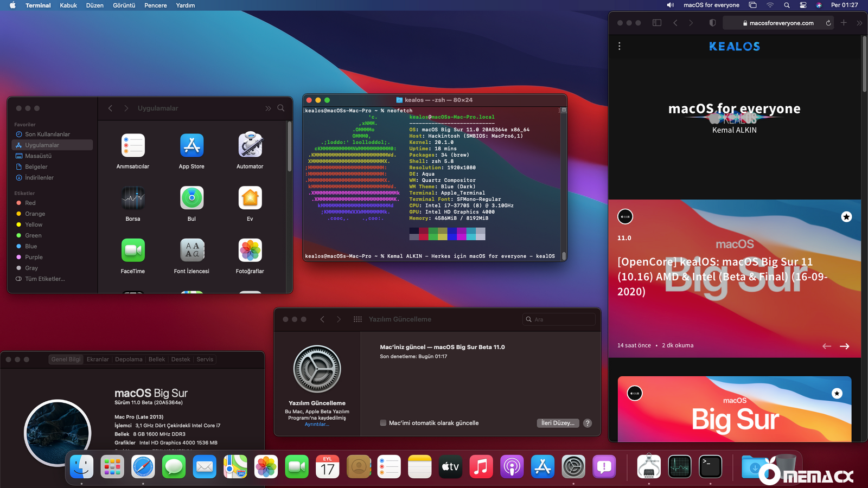868x488 pixels.
Task: Toggle the Safari sidebar button
Action: 657,23
